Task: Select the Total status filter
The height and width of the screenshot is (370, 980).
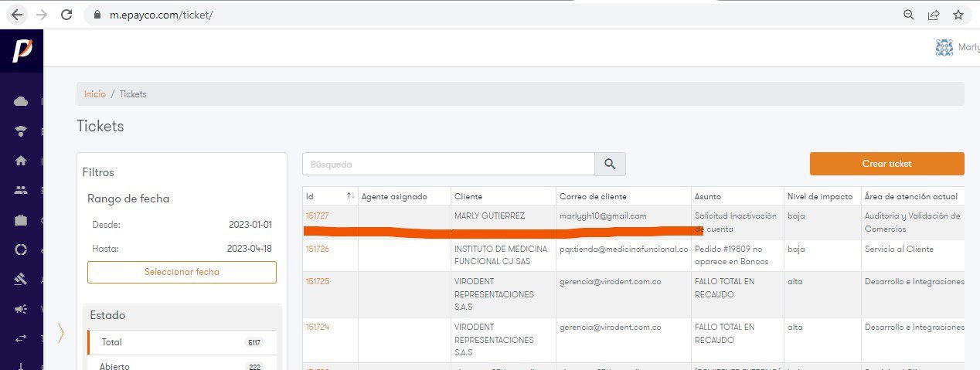Action: 182,342
